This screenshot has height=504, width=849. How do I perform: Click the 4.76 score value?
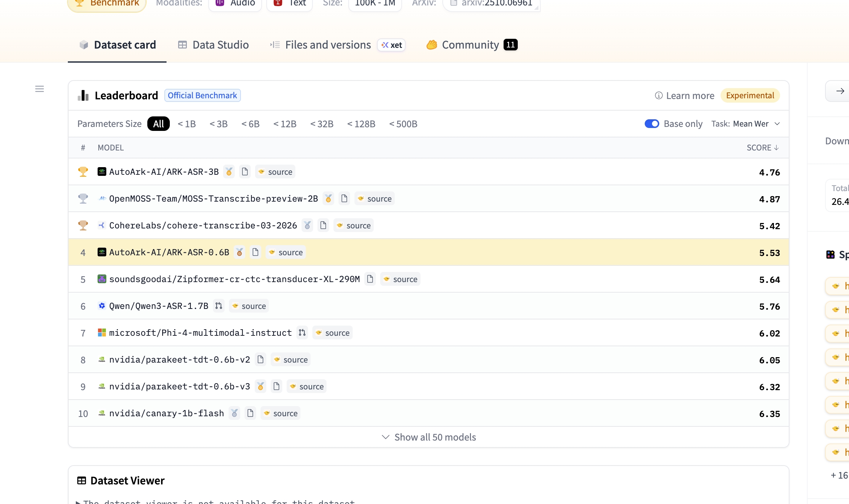click(770, 172)
